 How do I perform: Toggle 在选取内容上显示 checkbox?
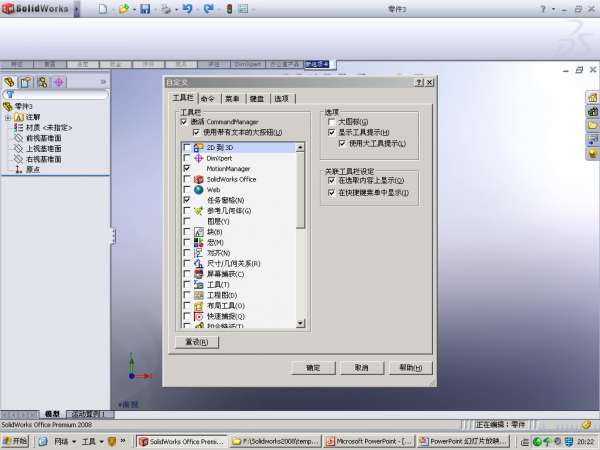(x=332, y=180)
